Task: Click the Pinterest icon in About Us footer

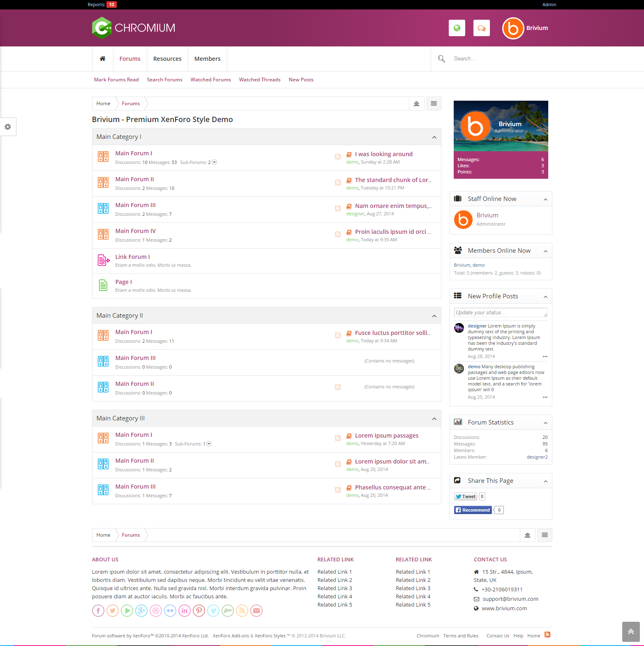Action: [199, 611]
